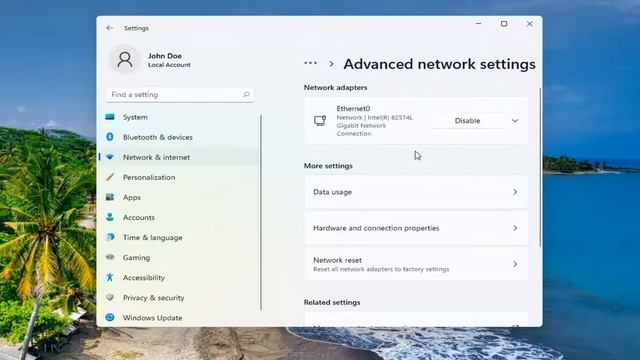
Task: Click the sidebar navigation scrollbar
Action: 260,212
